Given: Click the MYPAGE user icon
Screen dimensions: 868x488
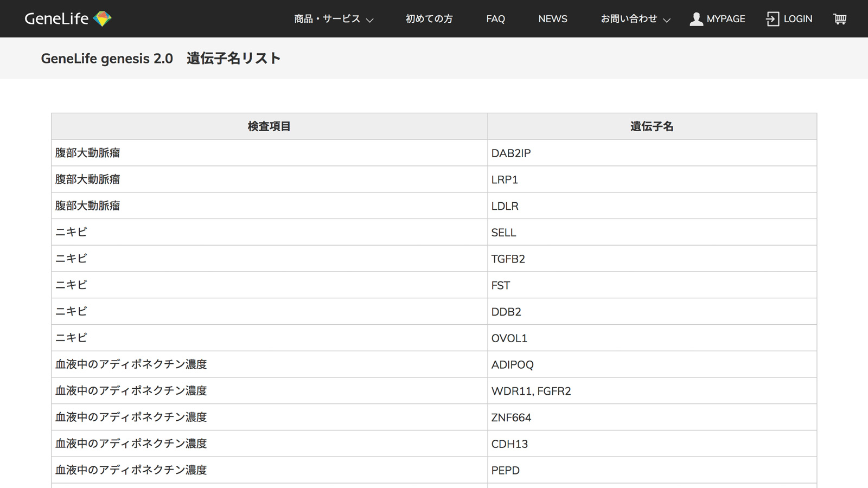Looking at the screenshot, I should pyautogui.click(x=696, y=19).
